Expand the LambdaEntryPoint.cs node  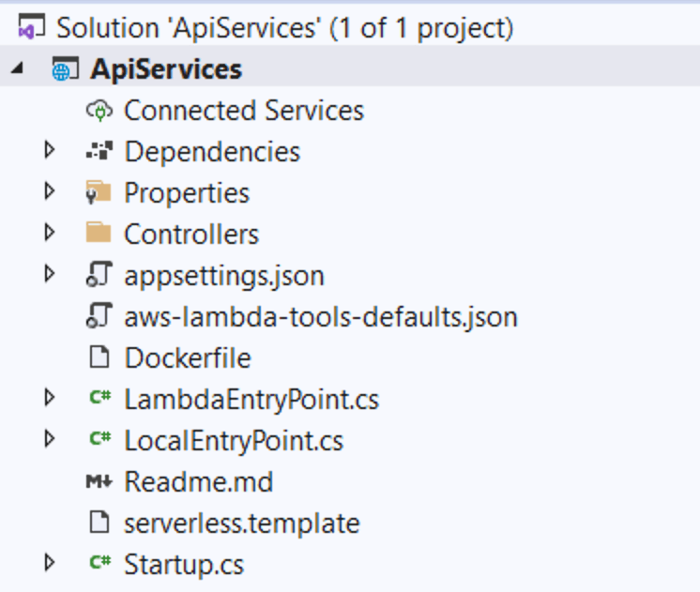coord(50,398)
